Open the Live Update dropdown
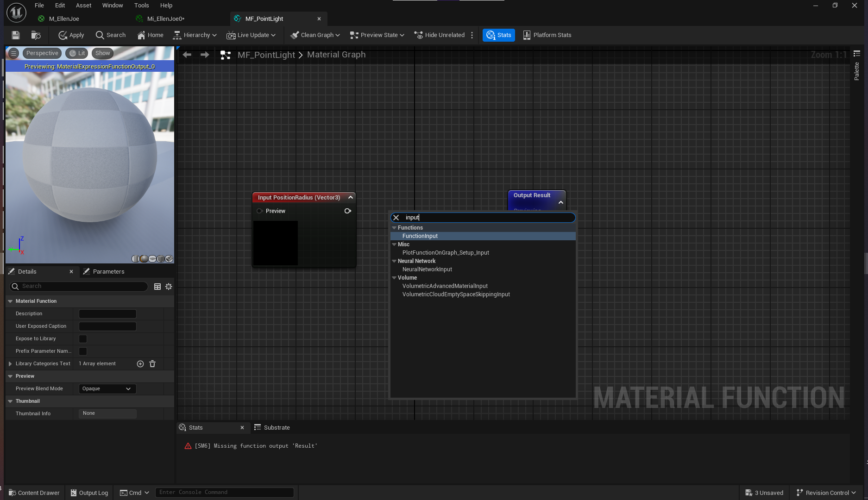 [251, 35]
